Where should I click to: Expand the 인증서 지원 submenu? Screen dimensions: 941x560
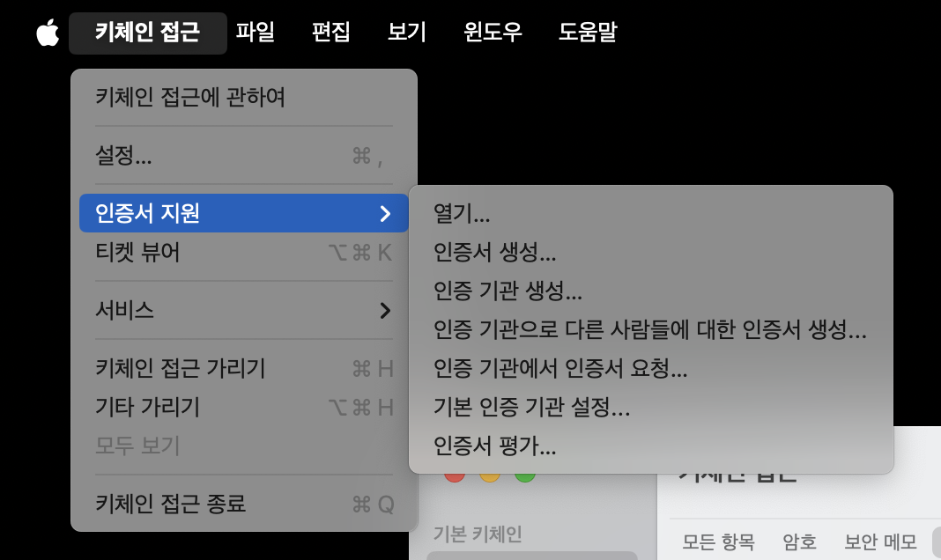point(244,213)
